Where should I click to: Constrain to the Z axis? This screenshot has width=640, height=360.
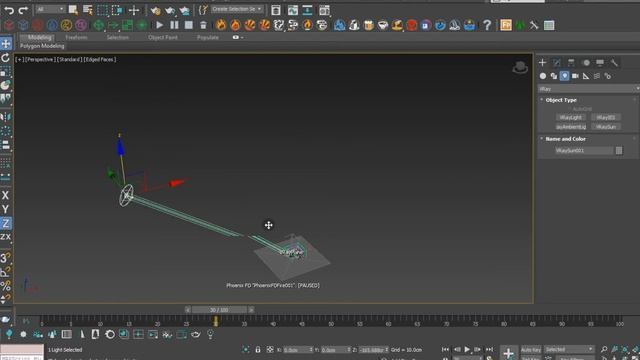pos(5,223)
